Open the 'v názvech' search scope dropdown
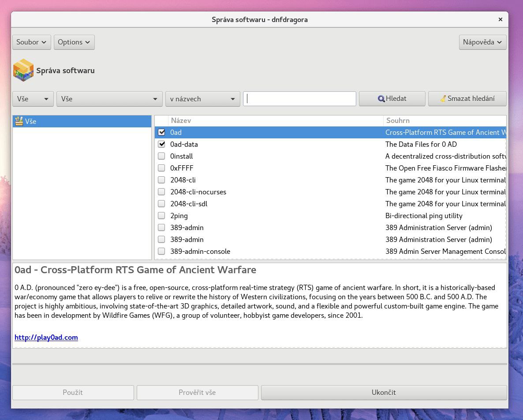 pos(202,99)
